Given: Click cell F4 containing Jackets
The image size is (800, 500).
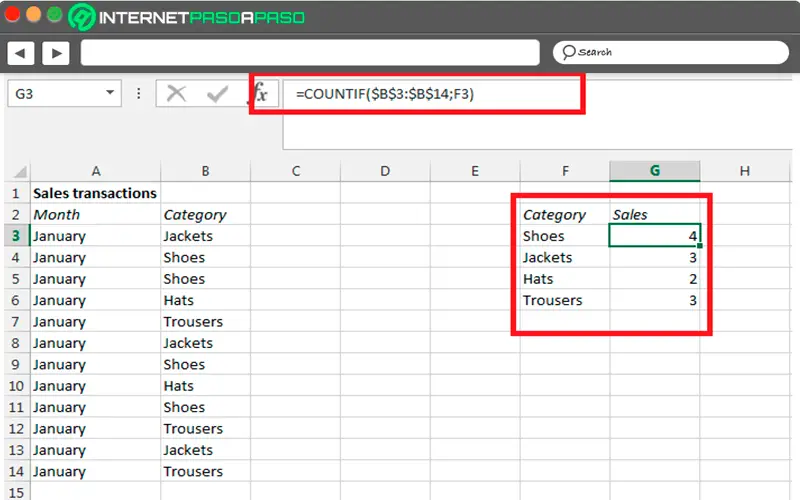Looking at the screenshot, I should [565, 258].
